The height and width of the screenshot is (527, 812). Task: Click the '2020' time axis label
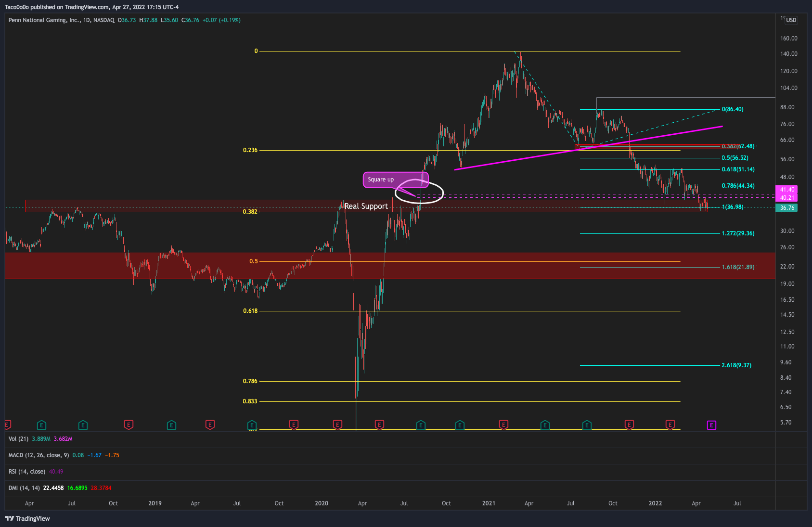coord(322,503)
